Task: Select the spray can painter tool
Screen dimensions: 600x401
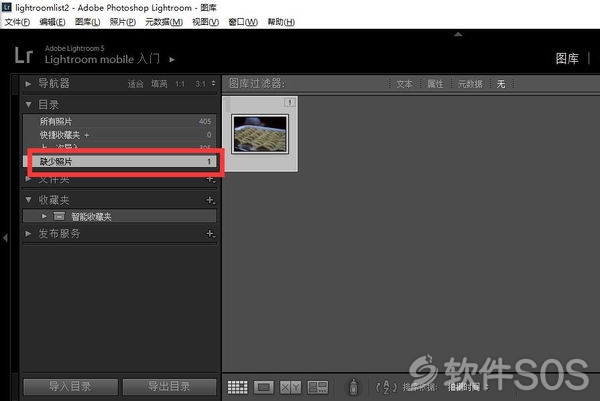Action: coord(354,386)
